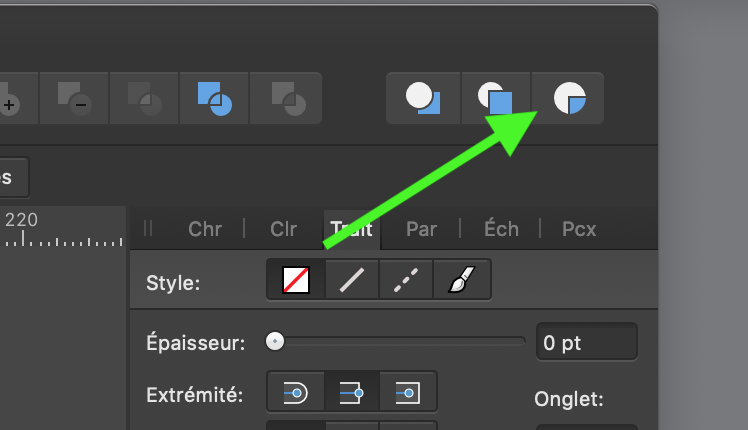Set stroke style to solid line
748x430 pixels.
352,280
